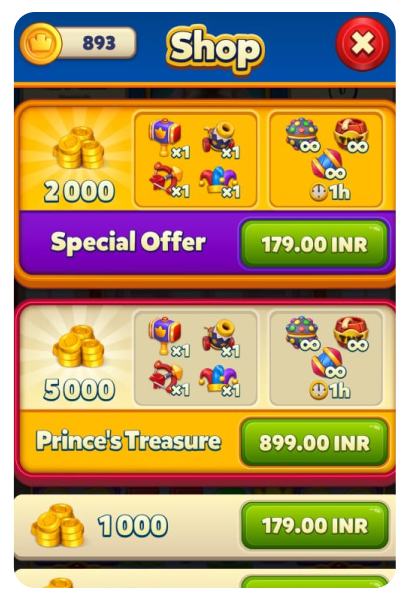Select the jester hat booster in Special Offer
Image resolution: width=407 pixels, height=600 pixels.
coord(219,182)
